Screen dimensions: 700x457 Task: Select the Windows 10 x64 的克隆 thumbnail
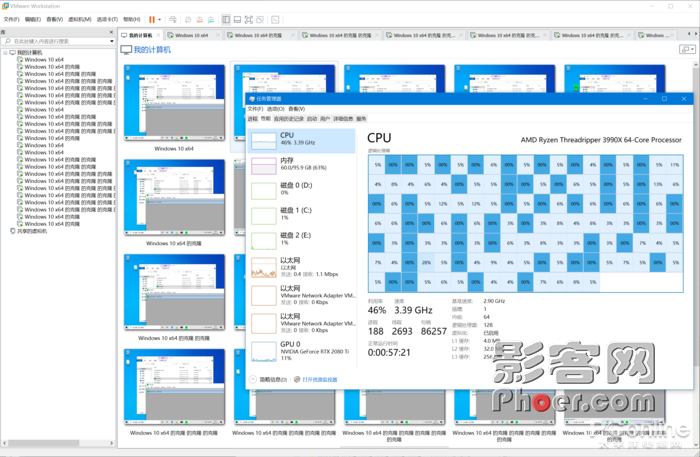174,198
